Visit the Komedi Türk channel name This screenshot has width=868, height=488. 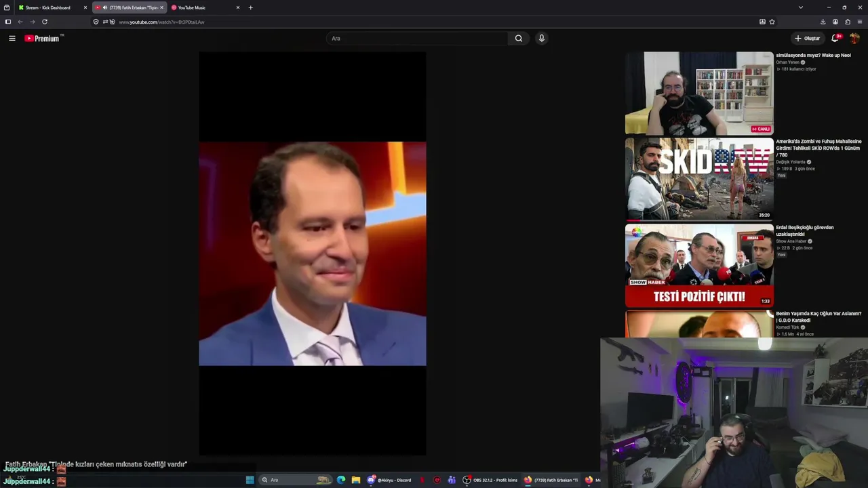pyautogui.click(x=787, y=327)
